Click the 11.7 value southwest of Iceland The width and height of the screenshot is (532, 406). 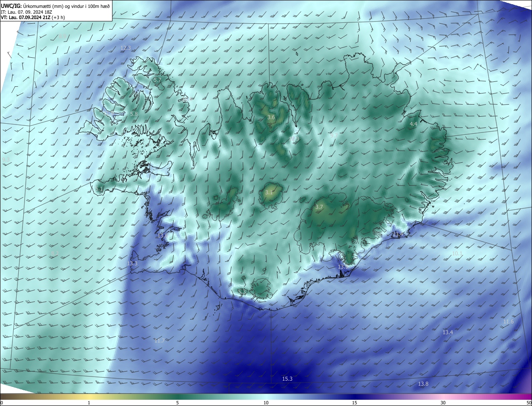coord(159,340)
